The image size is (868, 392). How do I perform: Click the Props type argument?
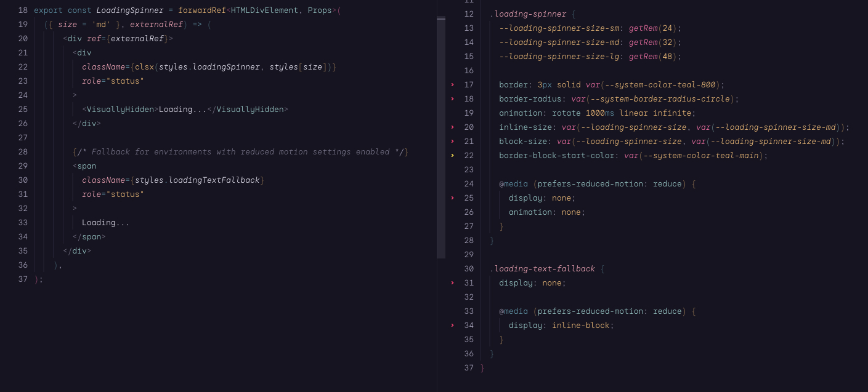coord(320,10)
